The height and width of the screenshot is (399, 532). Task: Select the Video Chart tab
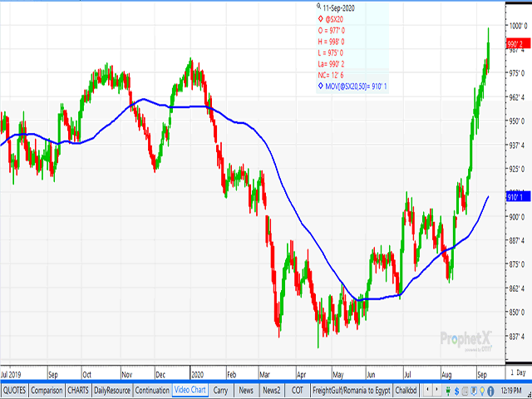tap(190, 390)
